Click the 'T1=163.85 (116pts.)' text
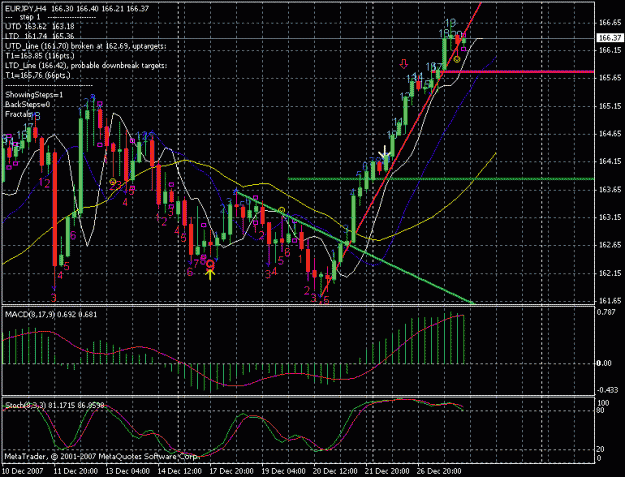The height and width of the screenshot is (477, 625). 39,55
